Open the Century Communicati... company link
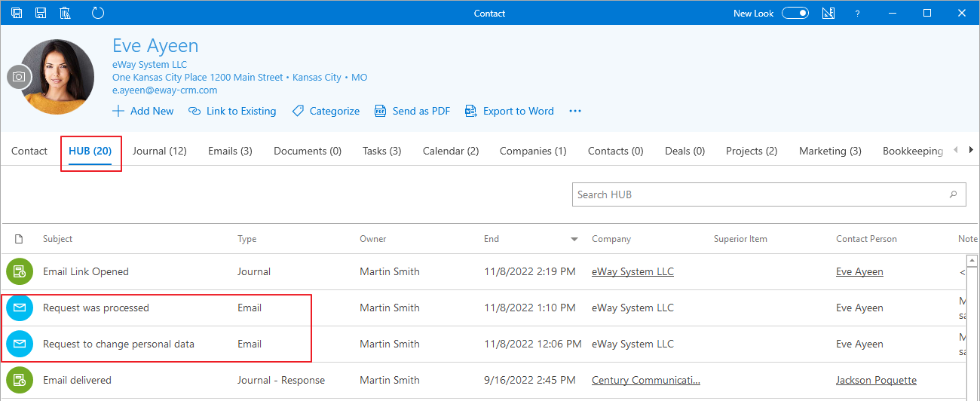 tap(646, 380)
